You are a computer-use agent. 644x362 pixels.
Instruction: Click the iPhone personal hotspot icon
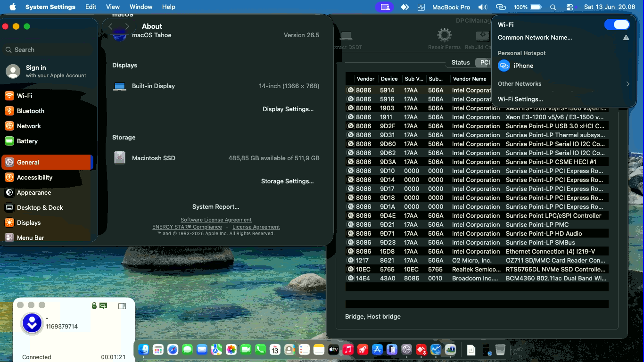pos(504,66)
